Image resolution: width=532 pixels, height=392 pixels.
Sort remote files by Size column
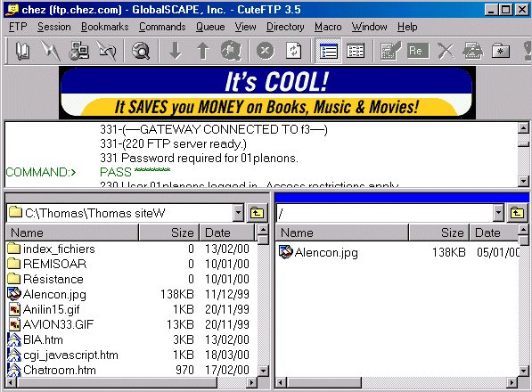439,233
